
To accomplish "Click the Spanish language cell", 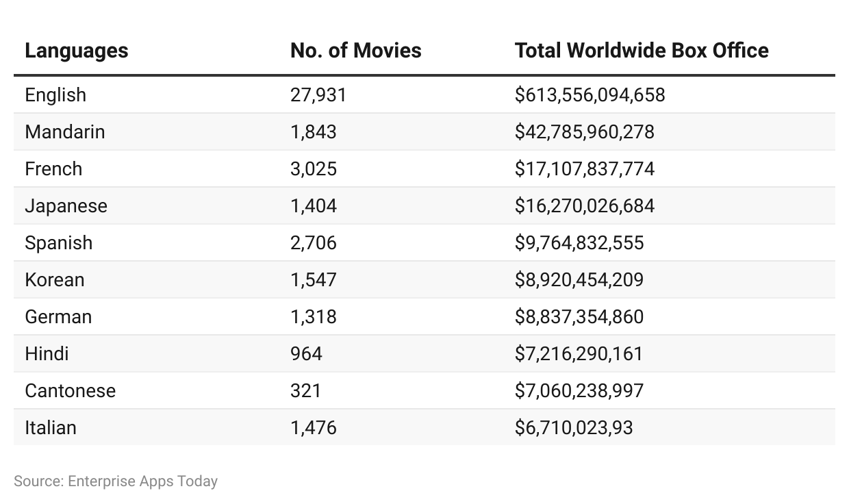I will coord(58,242).
